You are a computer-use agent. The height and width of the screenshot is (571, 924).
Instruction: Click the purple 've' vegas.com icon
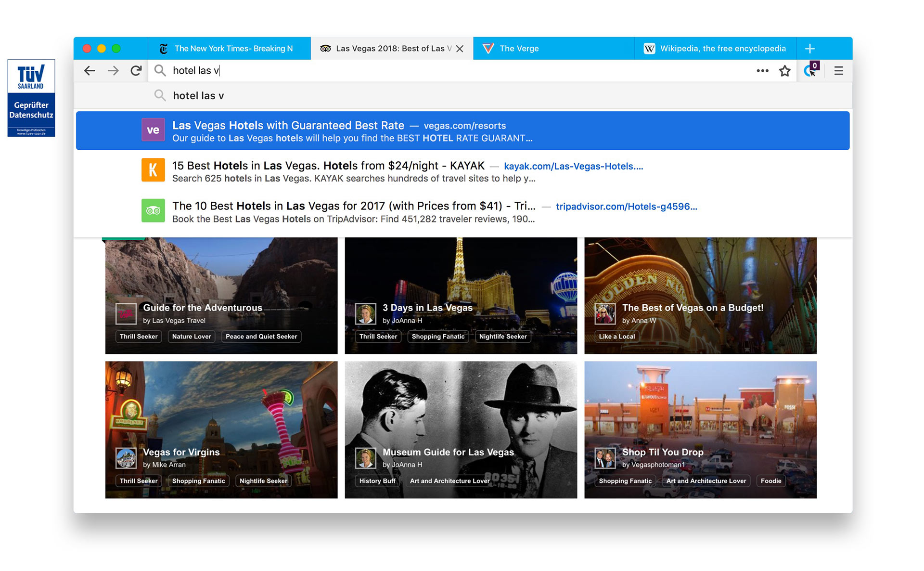point(153,130)
